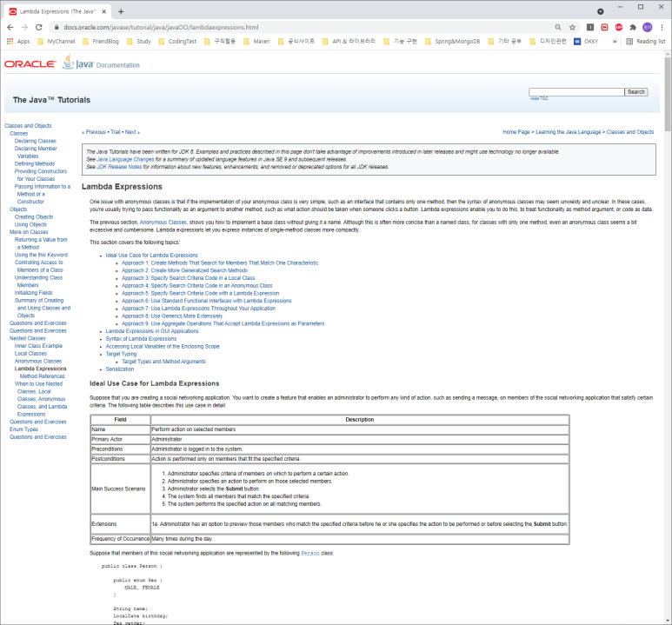
Task: Open the puzzle-piece Extensions icon
Action: [633, 27]
